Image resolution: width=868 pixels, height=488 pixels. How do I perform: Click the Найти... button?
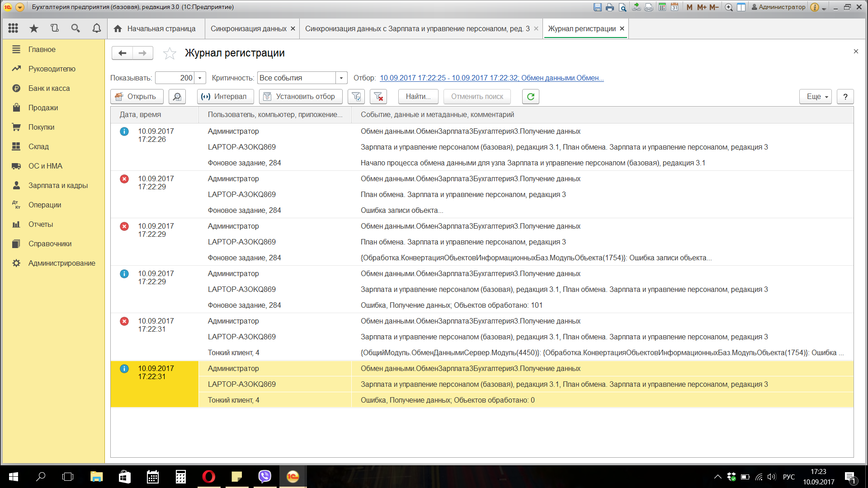pos(418,97)
